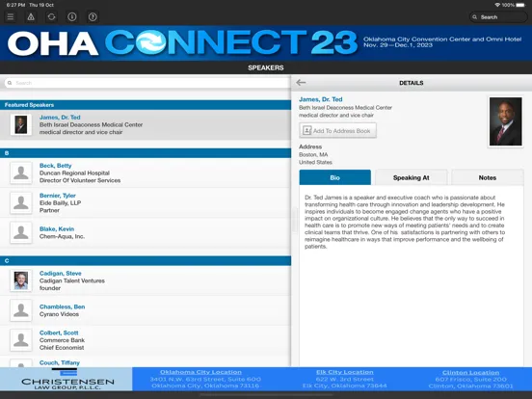Click the battery indicator in status bar
Viewport: 532px width, 399px height.
pos(520,5)
